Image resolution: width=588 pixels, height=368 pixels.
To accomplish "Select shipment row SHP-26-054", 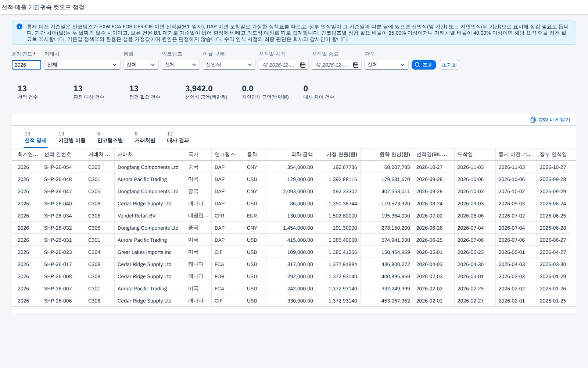I will point(294,167).
